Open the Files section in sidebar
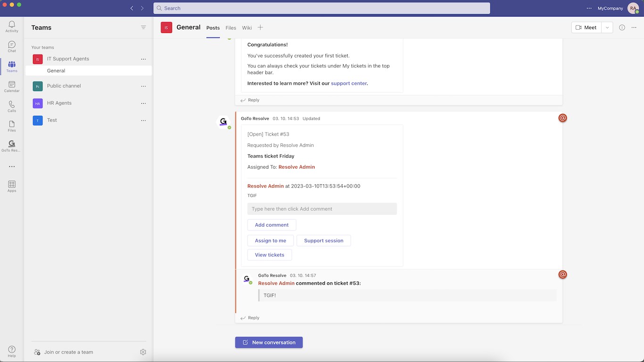This screenshot has height=362, width=644. pos(12,126)
